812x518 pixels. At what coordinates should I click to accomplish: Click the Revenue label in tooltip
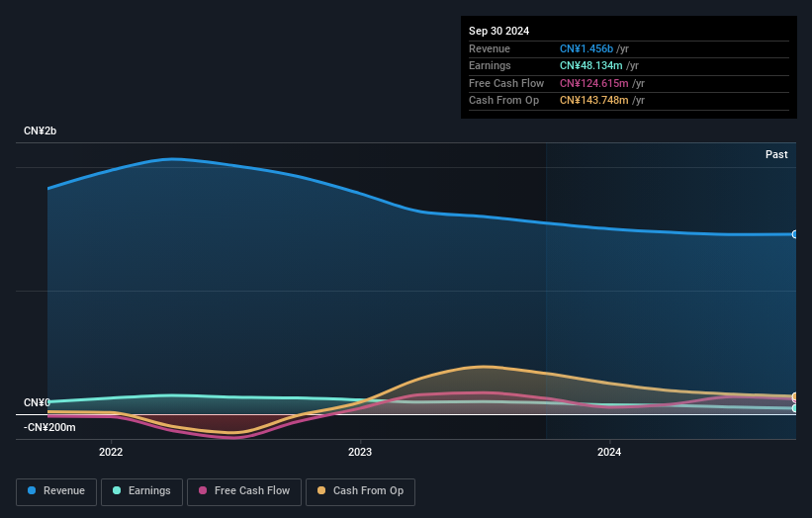coord(490,48)
